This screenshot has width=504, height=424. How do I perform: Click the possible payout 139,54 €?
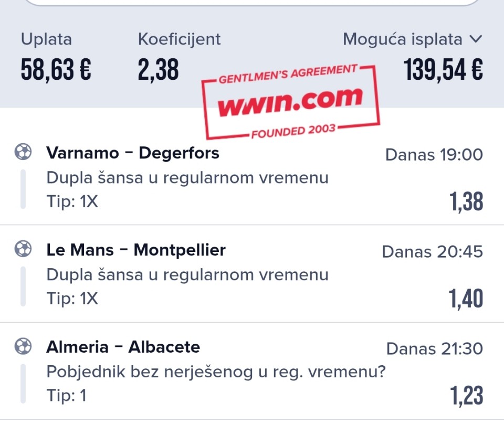pyautogui.click(x=443, y=69)
